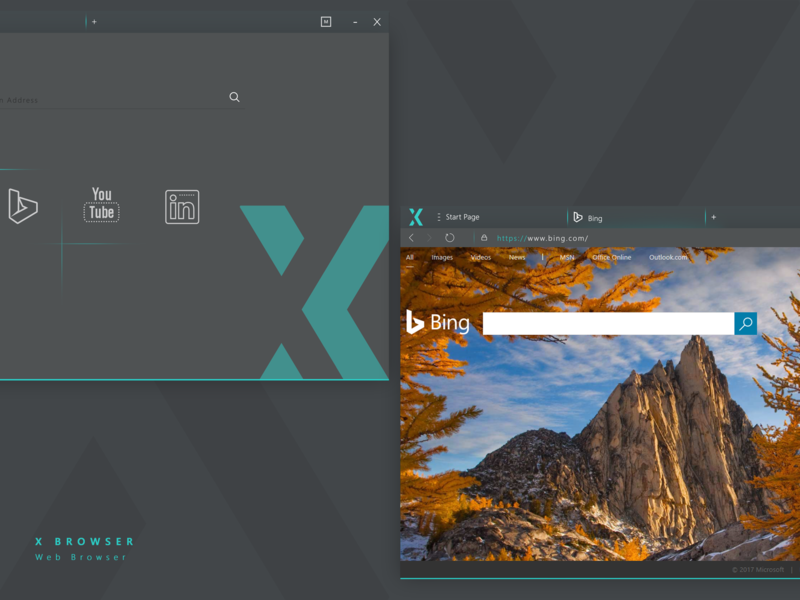Select the YouTube shortcut icon

(101, 203)
